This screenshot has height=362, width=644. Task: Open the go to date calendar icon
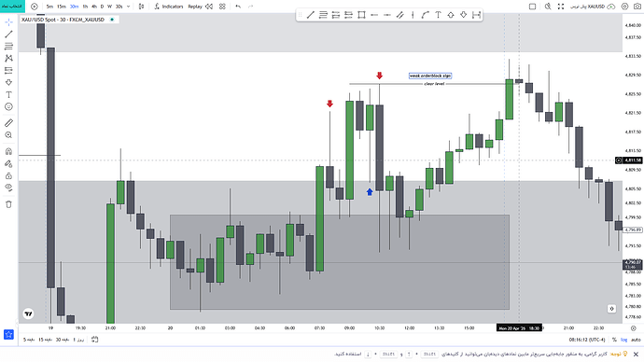coord(95,340)
